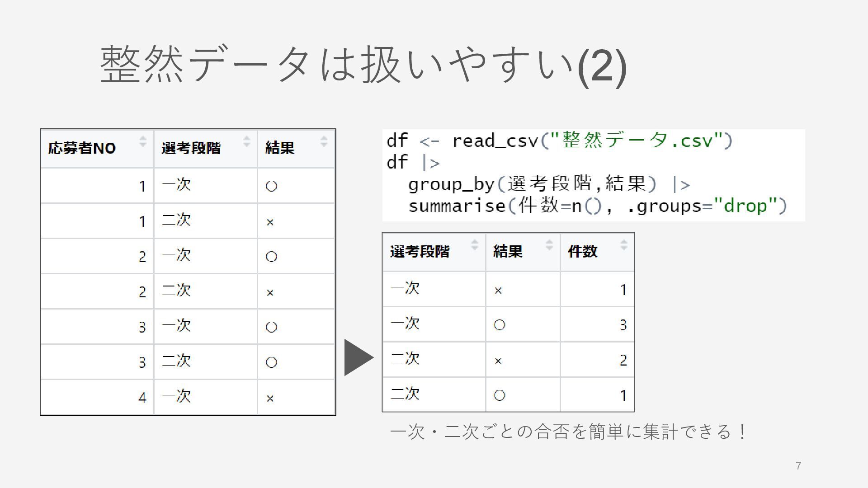Sort left table by 選考段階 column

[x=246, y=141]
